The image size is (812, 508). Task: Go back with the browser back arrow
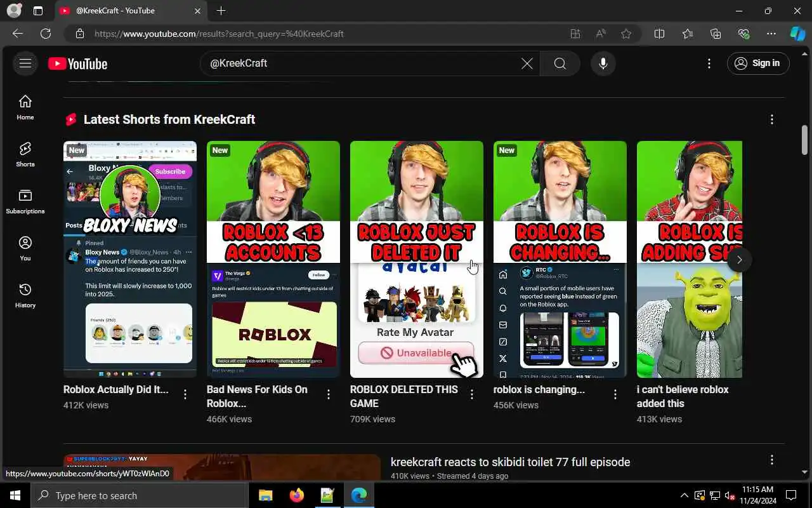[18, 34]
